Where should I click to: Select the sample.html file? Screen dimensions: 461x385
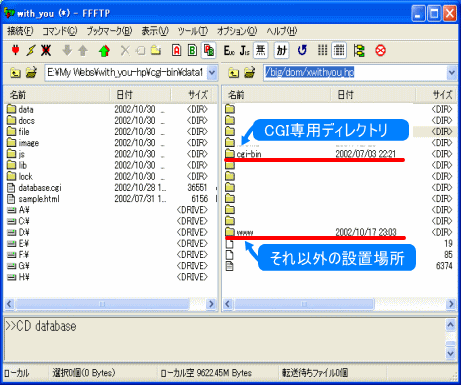click(33, 199)
